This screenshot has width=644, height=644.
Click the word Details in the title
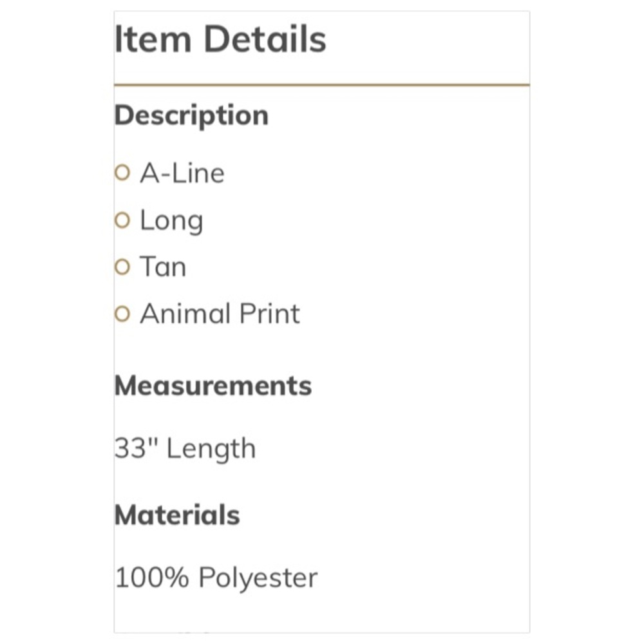click(265, 39)
